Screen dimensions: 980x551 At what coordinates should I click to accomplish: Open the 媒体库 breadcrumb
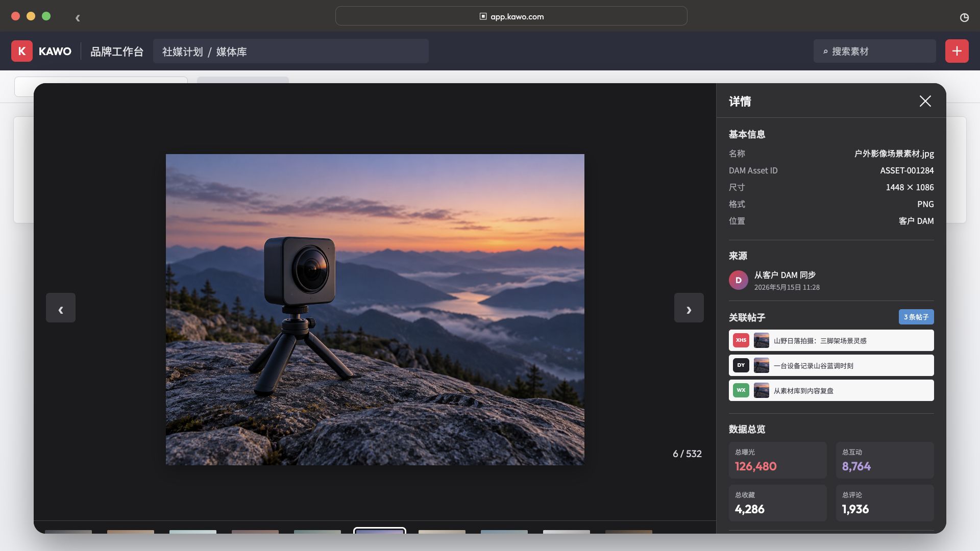pos(231,52)
